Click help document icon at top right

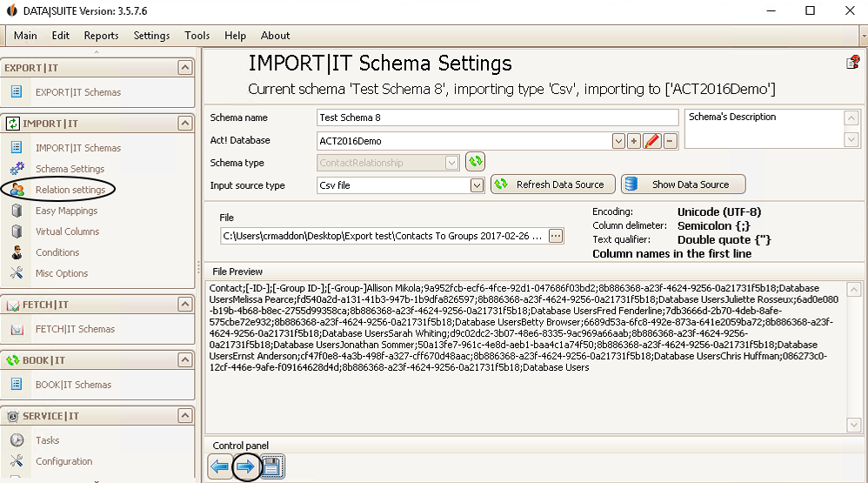853,63
